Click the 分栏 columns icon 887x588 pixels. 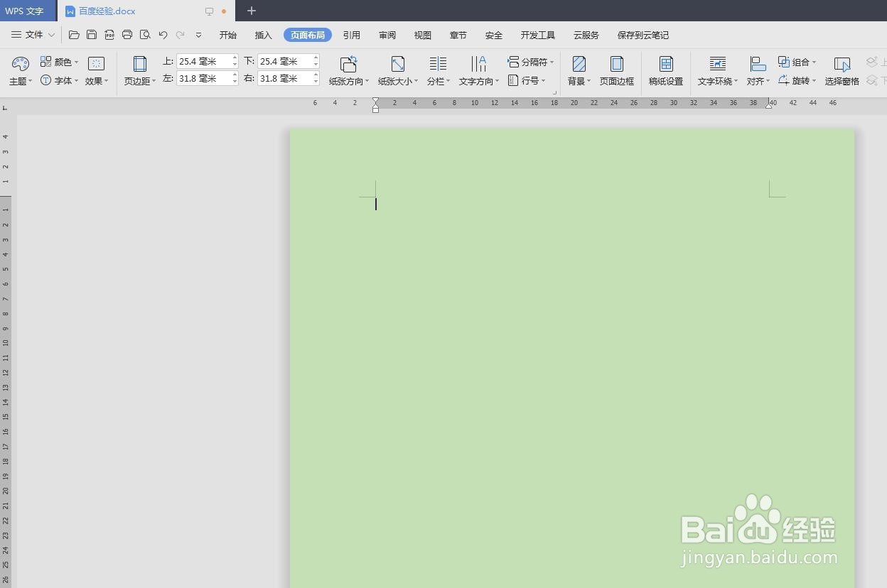coord(439,64)
